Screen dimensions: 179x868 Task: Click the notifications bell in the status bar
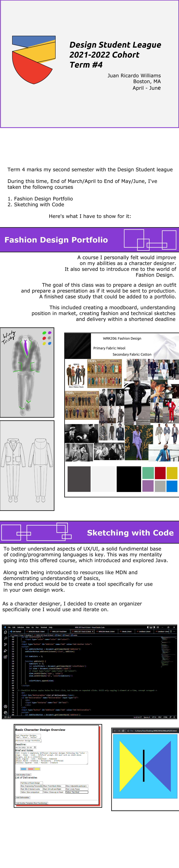174,717
